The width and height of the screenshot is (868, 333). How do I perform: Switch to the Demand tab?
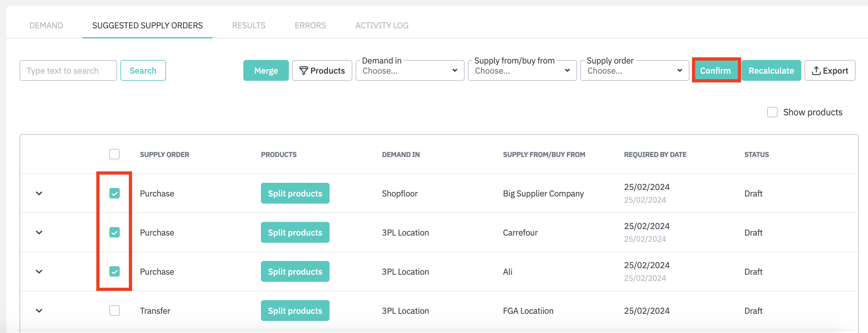(46, 25)
